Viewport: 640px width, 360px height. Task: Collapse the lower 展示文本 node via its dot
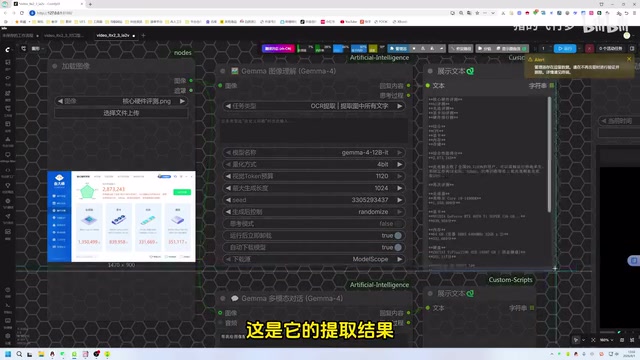coord(430,293)
